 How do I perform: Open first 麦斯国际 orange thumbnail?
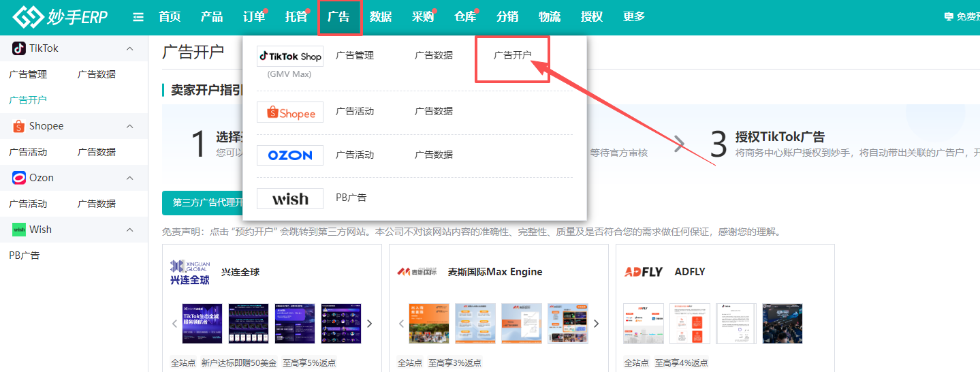point(429,324)
